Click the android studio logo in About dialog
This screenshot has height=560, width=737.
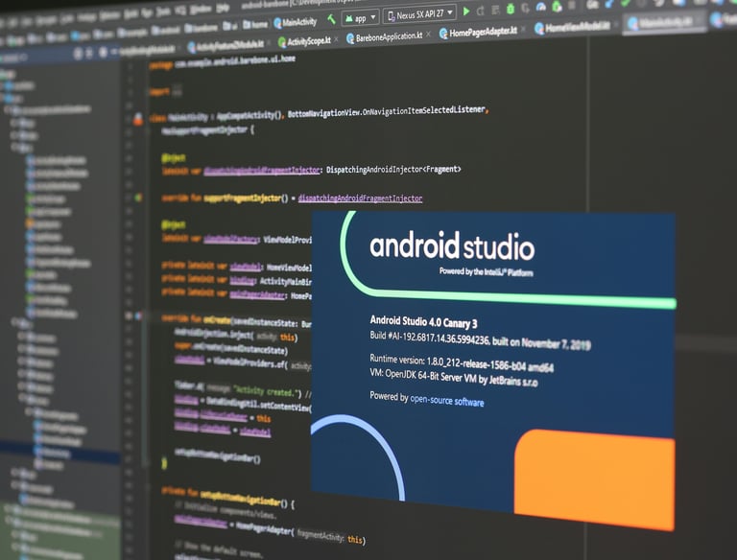coord(452,245)
